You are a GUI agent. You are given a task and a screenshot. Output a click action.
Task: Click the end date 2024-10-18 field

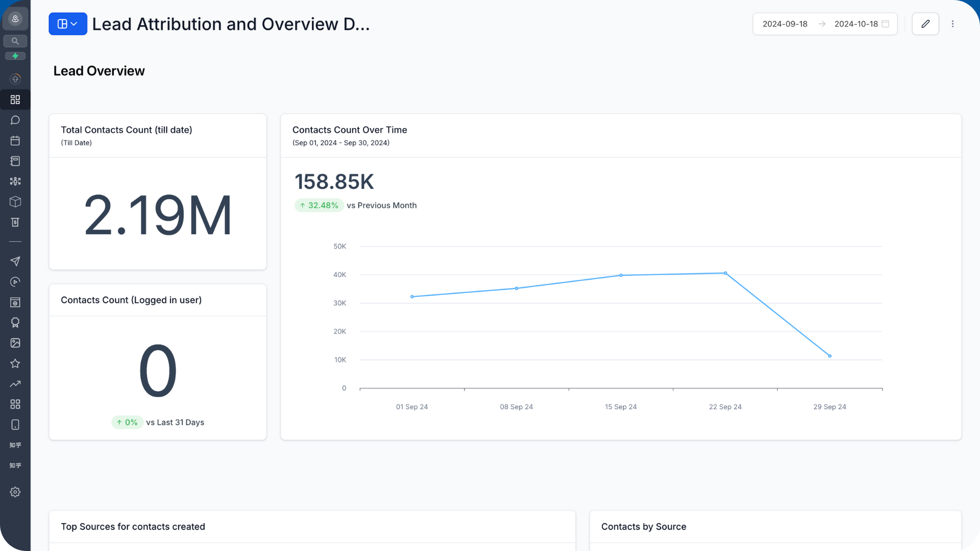tap(856, 24)
